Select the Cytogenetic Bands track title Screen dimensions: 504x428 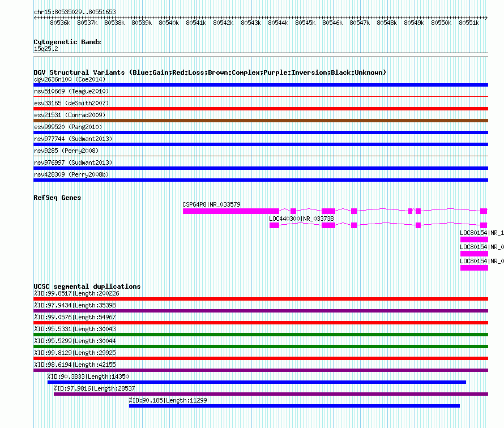coord(67,42)
